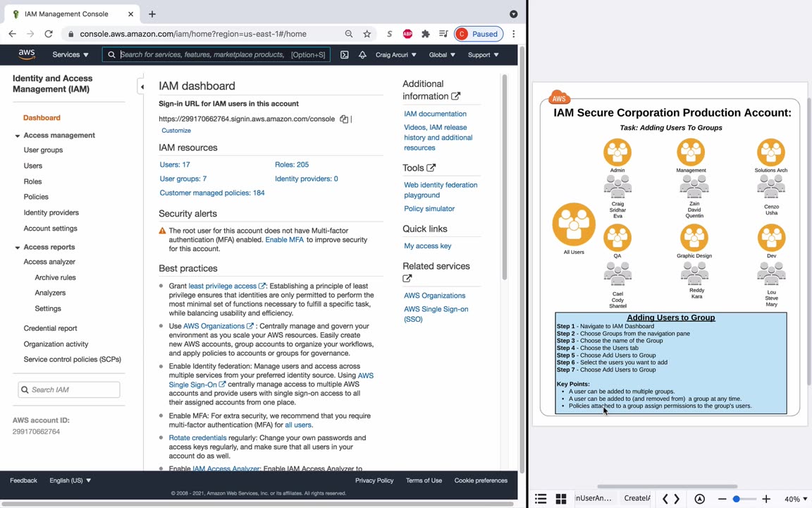This screenshot has height=508, width=812.
Task: Select Policies in the sidebar
Action: click(x=36, y=197)
